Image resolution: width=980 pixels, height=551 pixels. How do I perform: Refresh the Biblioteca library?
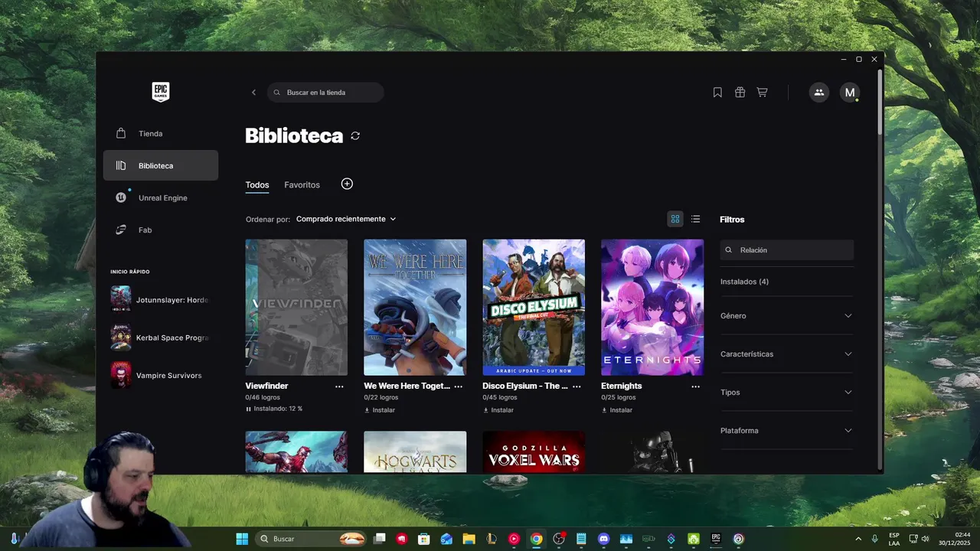355,135
